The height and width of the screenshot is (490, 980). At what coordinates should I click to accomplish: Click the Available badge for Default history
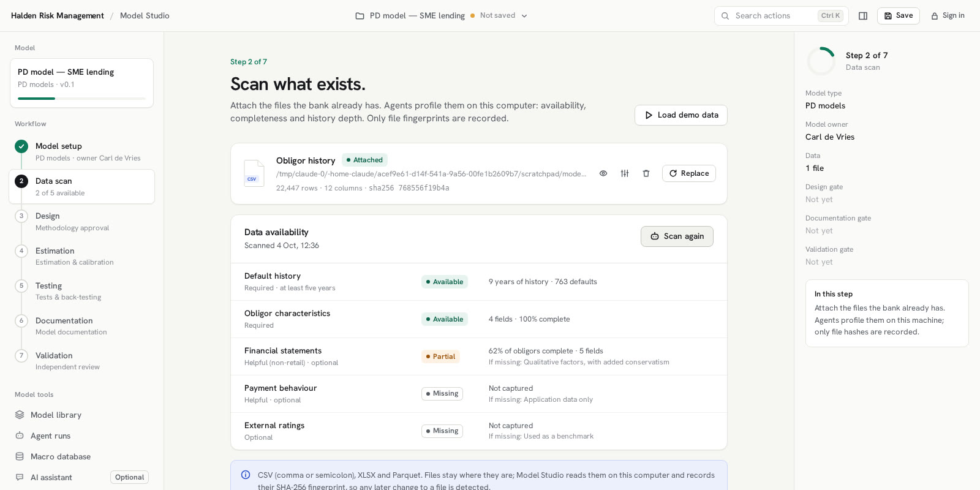[445, 282]
